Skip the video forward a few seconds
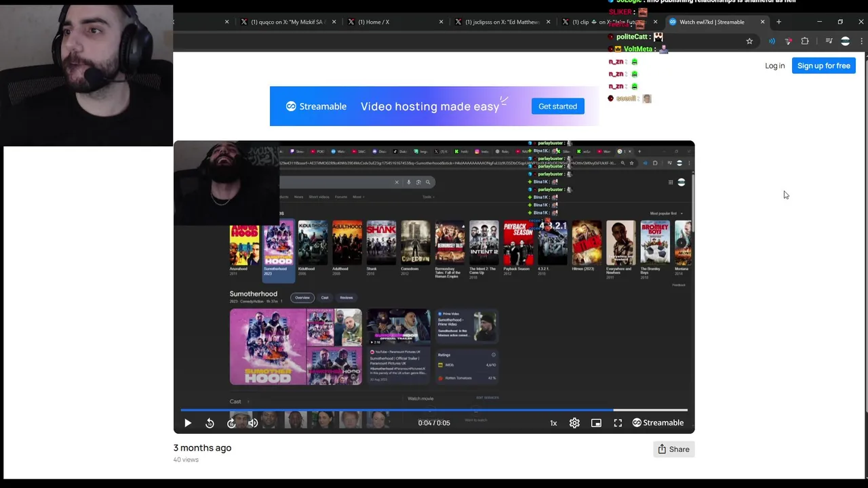The height and width of the screenshot is (488, 868). click(231, 423)
